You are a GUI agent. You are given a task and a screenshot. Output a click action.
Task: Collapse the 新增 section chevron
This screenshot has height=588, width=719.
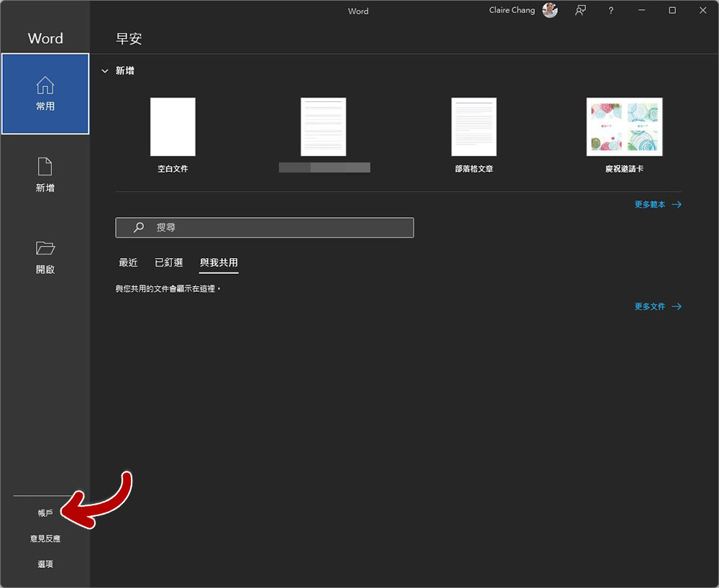(105, 71)
